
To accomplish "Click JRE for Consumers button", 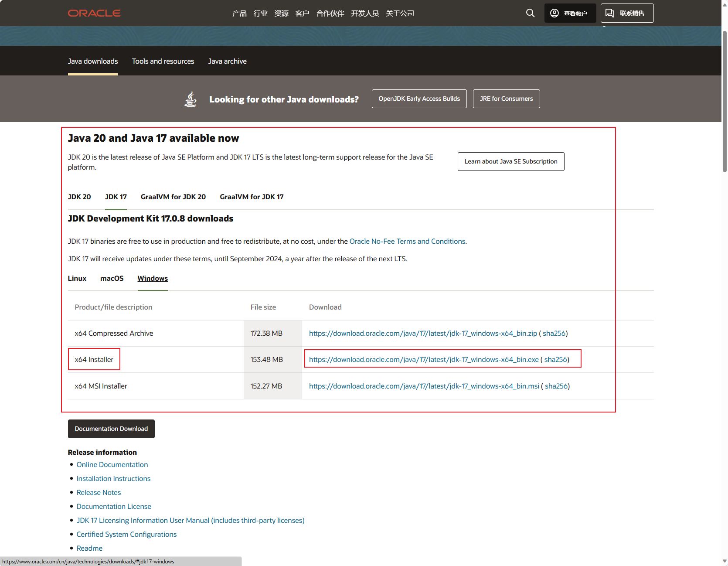I will [506, 99].
